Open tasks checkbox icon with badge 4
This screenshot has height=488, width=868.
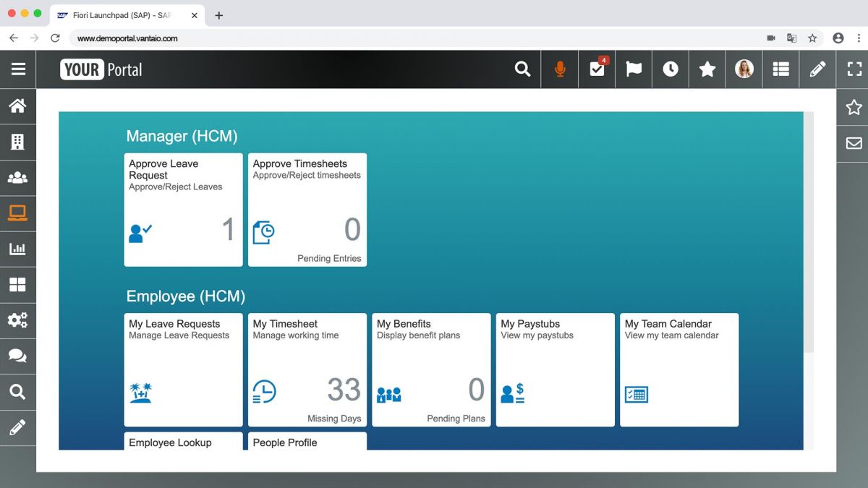point(597,69)
